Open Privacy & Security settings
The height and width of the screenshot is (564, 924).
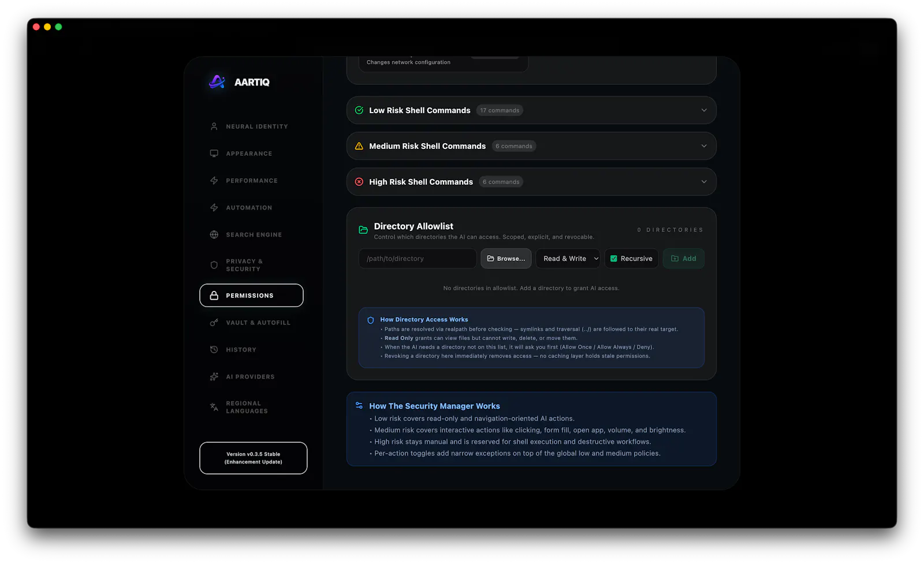point(251,265)
